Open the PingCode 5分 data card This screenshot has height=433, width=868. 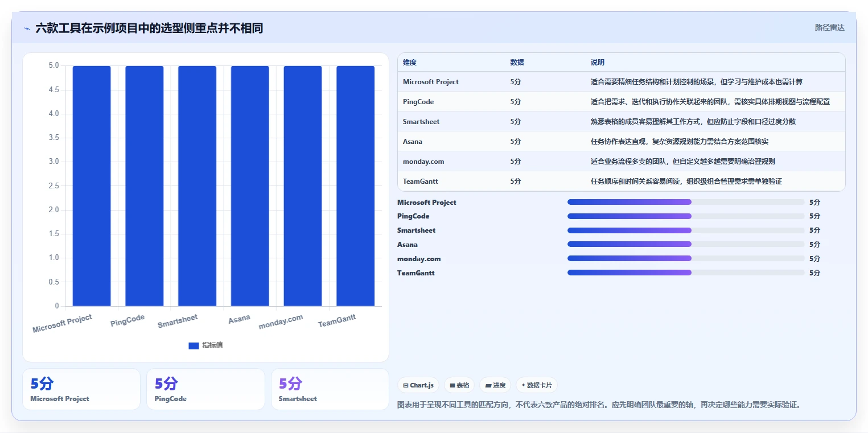205,389
